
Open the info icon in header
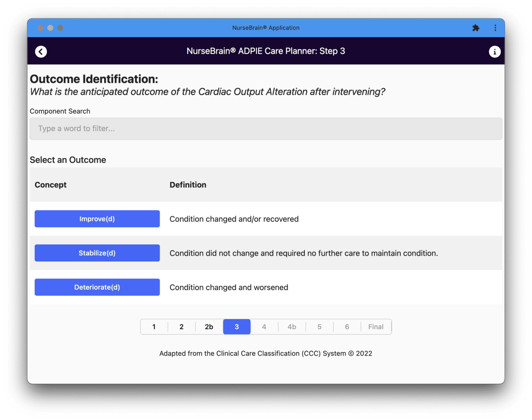click(495, 52)
